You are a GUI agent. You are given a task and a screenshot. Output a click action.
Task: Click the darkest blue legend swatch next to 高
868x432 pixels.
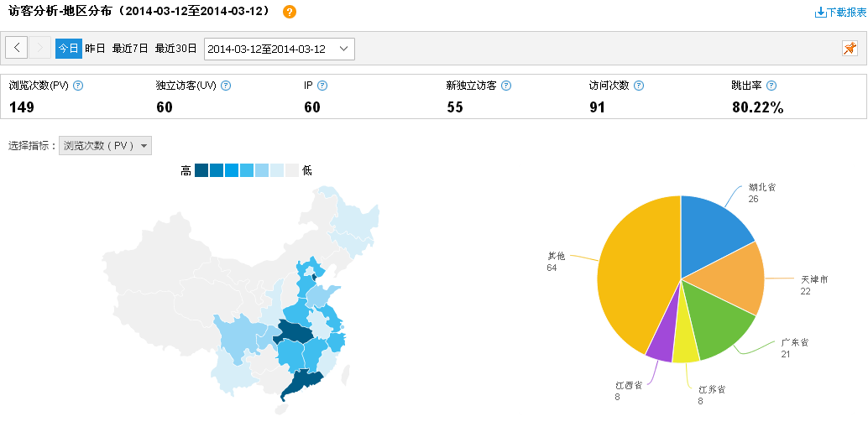click(x=201, y=170)
